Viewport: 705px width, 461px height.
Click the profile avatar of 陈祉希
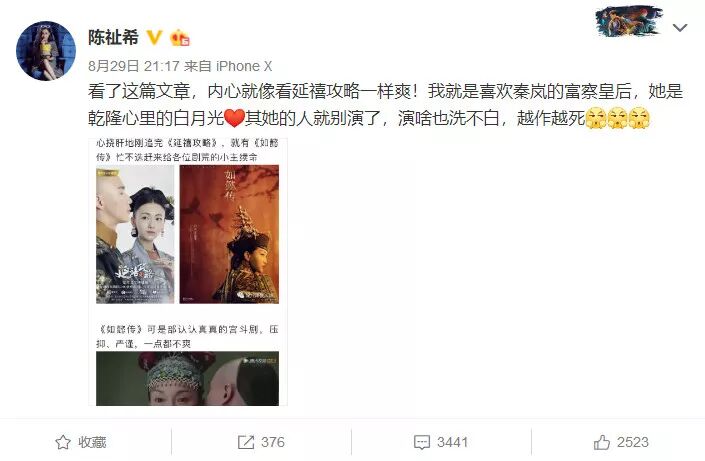46,51
